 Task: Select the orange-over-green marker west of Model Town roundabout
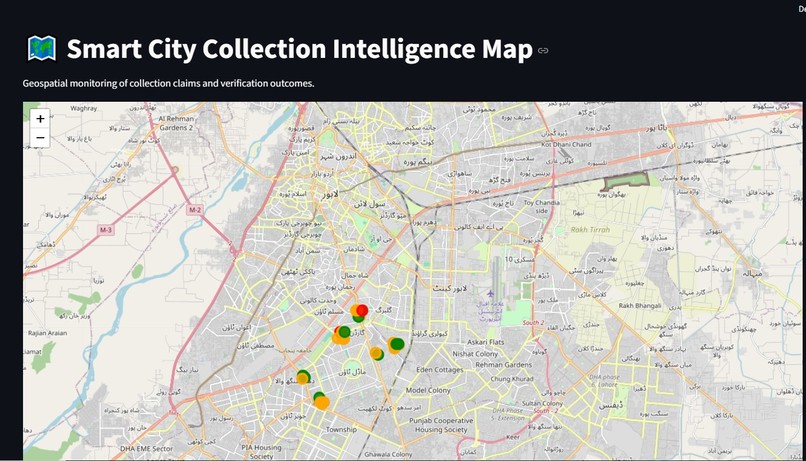click(302, 379)
